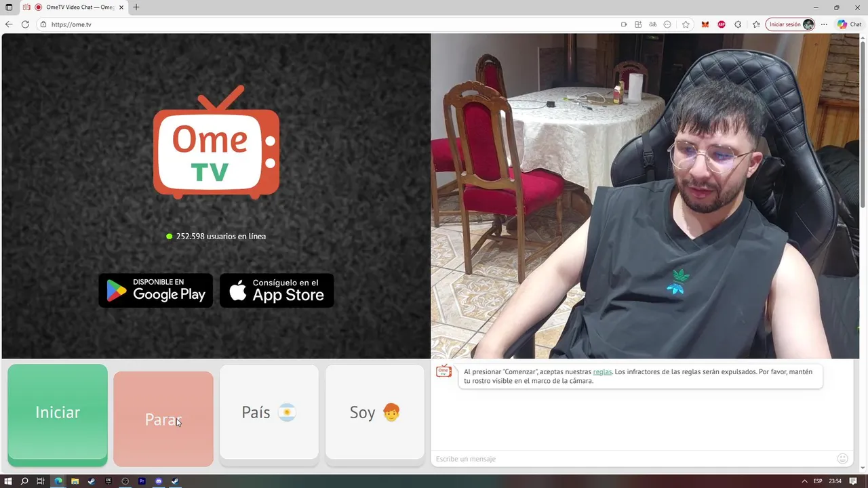Open File Explorer from taskbar
The image size is (868, 488).
75,481
